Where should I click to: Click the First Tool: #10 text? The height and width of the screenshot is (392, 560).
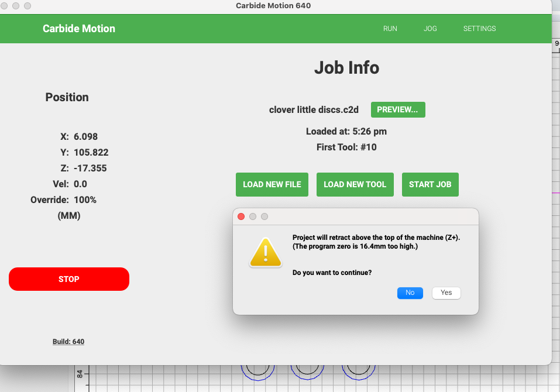346,147
